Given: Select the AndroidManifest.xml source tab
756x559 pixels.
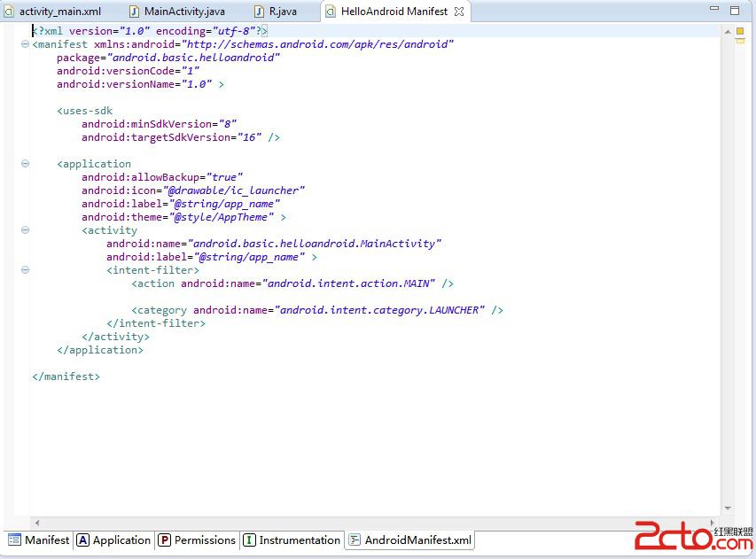Looking at the screenshot, I should coord(409,540).
